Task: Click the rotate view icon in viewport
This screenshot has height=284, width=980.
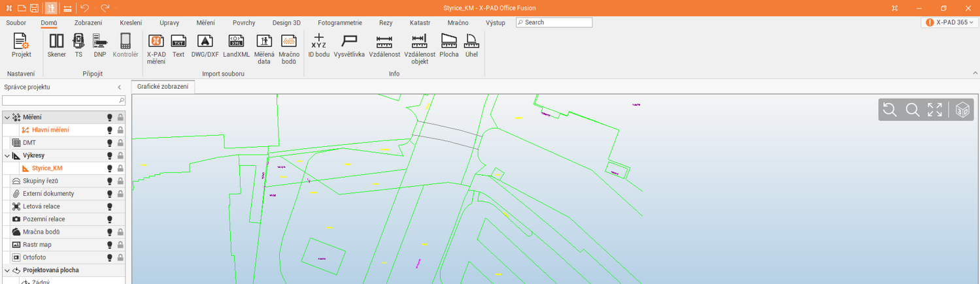Action: point(890,110)
